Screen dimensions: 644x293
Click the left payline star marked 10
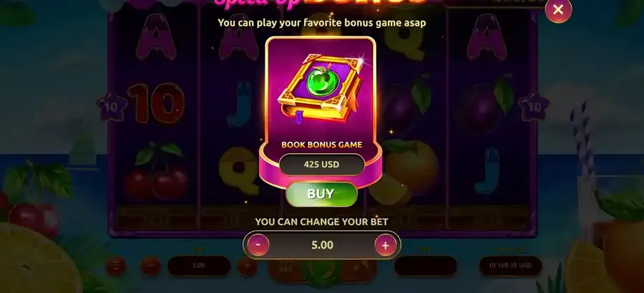(x=109, y=107)
